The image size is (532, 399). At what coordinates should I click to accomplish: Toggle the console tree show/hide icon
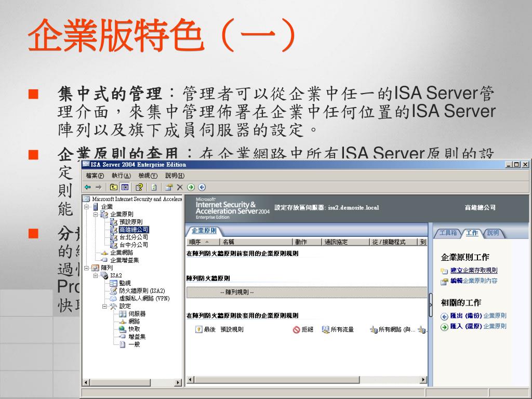(125, 187)
